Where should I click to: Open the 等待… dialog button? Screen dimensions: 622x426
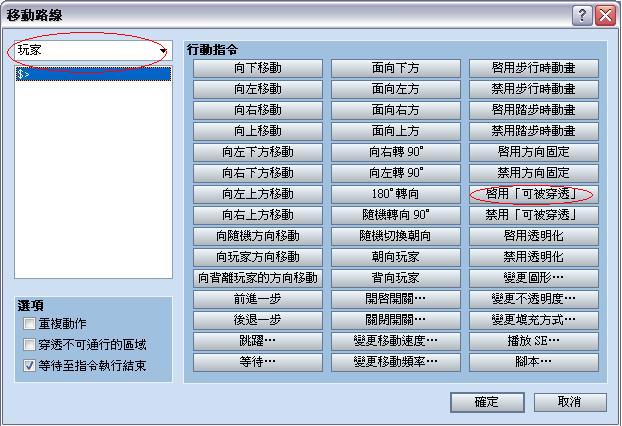click(x=258, y=363)
